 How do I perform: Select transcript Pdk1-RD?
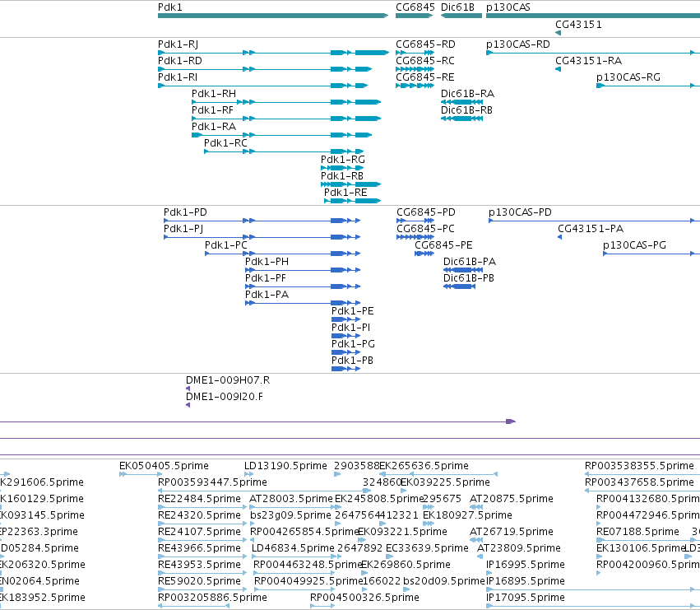[265, 69]
